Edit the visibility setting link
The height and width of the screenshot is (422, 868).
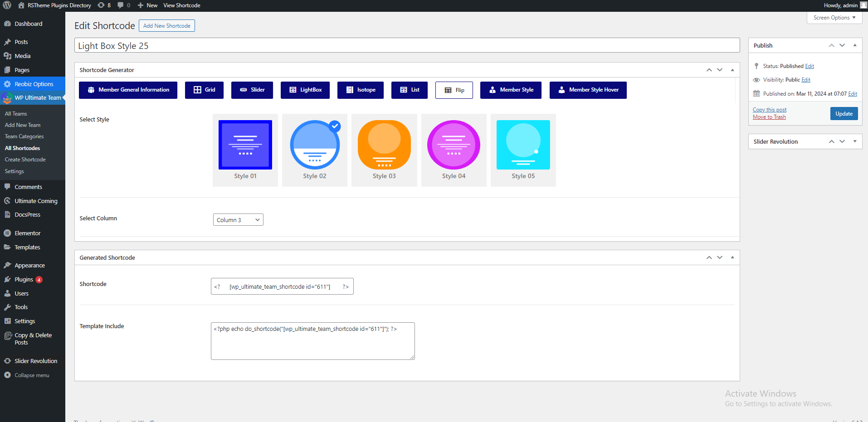pos(806,80)
